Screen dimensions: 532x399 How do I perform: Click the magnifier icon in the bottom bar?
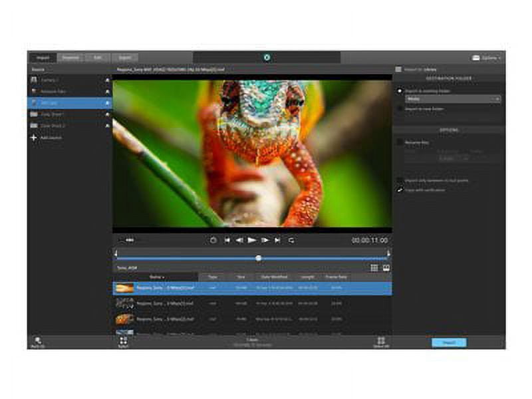click(38, 342)
